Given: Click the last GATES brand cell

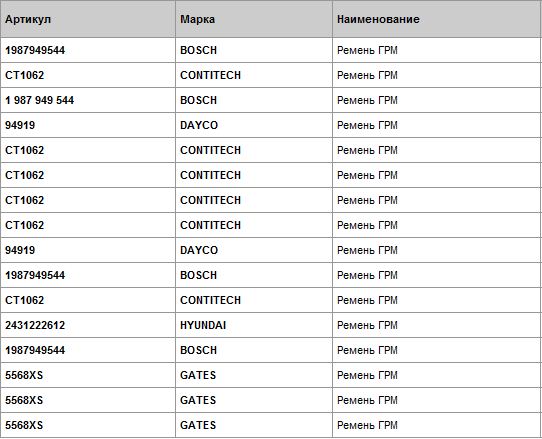Looking at the screenshot, I should [x=198, y=425].
